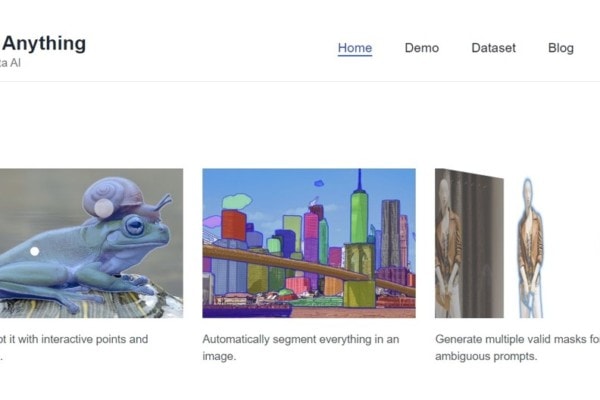Click the blue-masked cloud in skyline sky
Viewport: 600px width, 400px height.
point(319,183)
